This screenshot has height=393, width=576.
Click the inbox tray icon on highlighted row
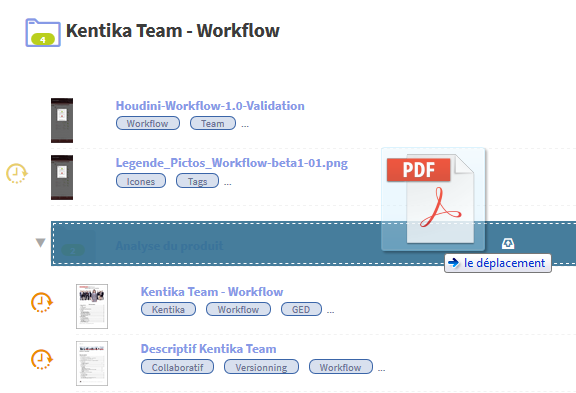[x=508, y=243]
